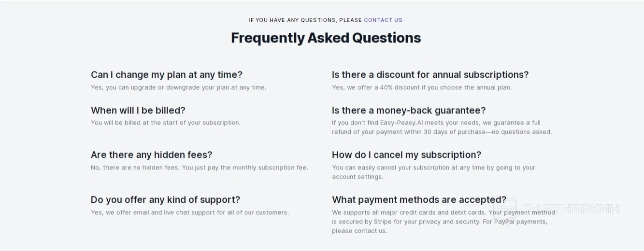Click the question about offering support

point(165,200)
